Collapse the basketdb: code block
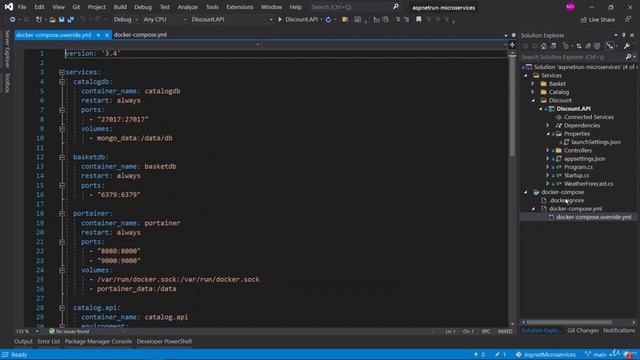Viewport: 640px width, 360px height. click(62, 157)
